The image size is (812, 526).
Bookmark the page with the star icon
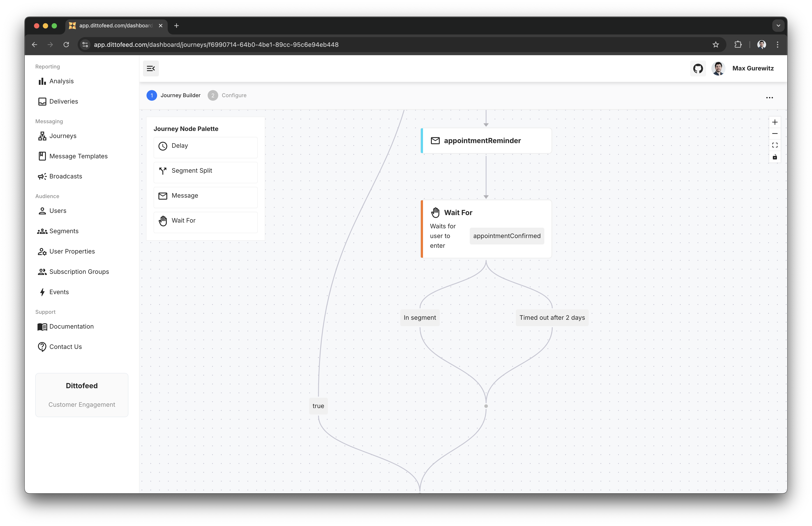(x=715, y=45)
